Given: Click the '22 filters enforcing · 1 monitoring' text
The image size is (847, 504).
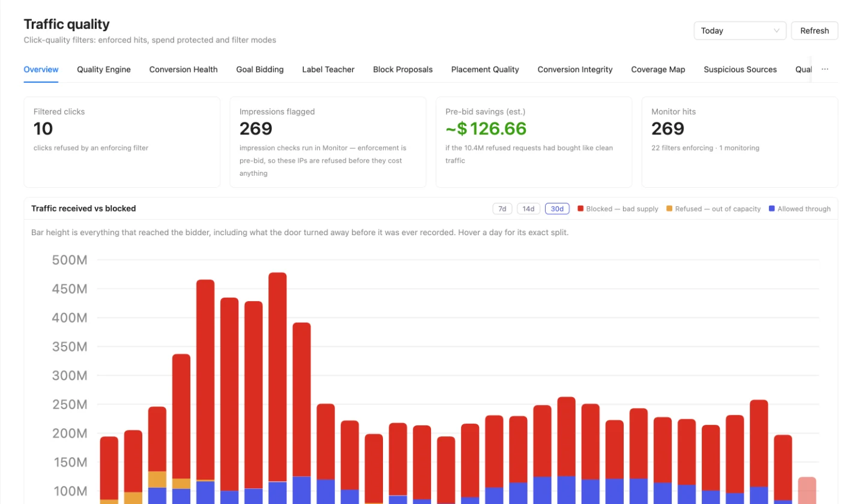Looking at the screenshot, I should click(x=705, y=148).
